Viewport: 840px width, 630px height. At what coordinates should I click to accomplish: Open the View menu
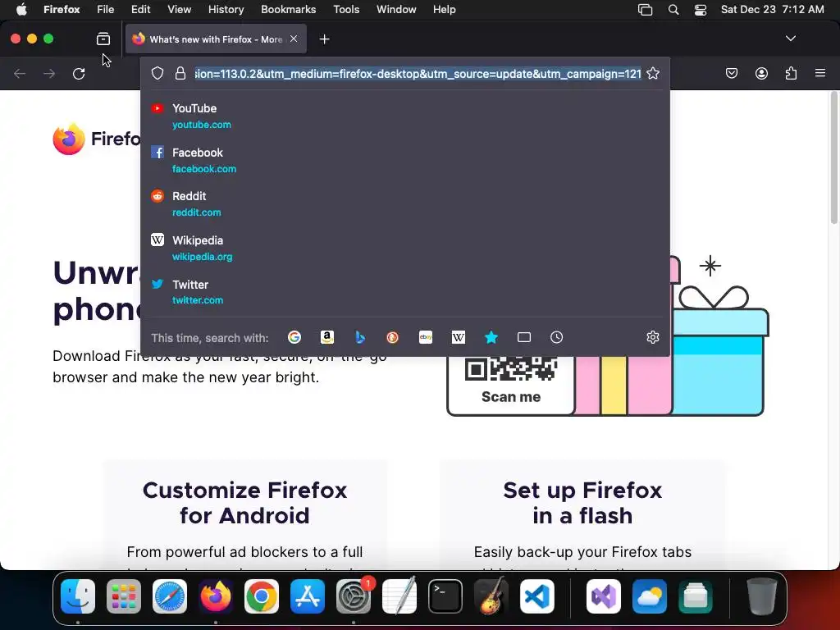coord(179,9)
